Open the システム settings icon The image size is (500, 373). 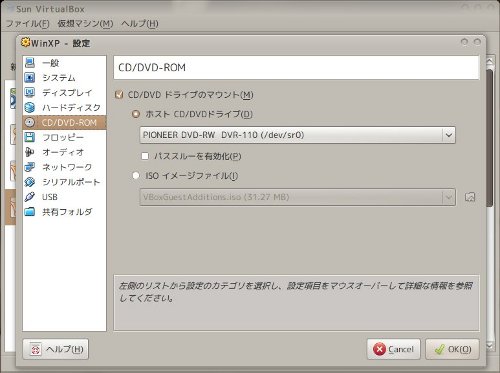(30, 78)
